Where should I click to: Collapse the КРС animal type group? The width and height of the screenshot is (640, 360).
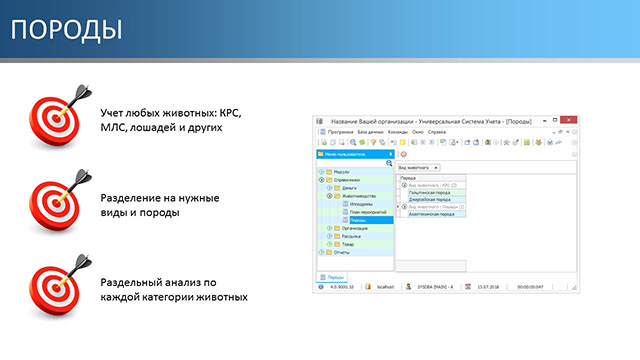click(404, 185)
